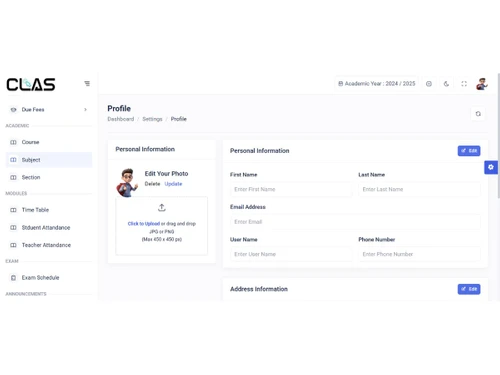The image size is (500, 375).
Task: Focus the Last Name input field
Action: pyautogui.click(x=419, y=189)
